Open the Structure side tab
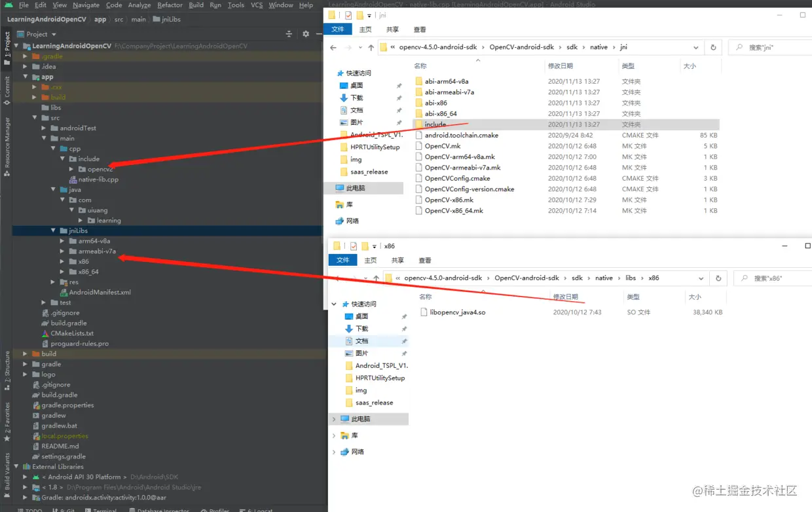 [7, 371]
